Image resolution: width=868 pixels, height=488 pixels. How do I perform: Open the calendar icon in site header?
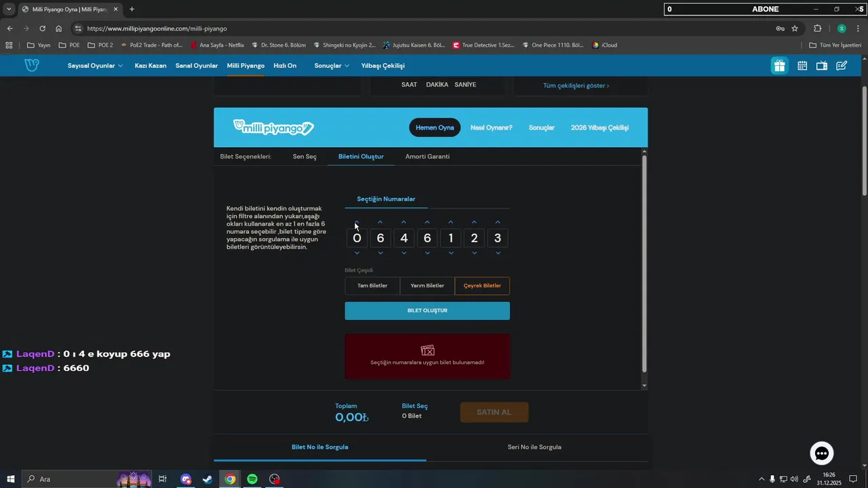pos(802,66)
